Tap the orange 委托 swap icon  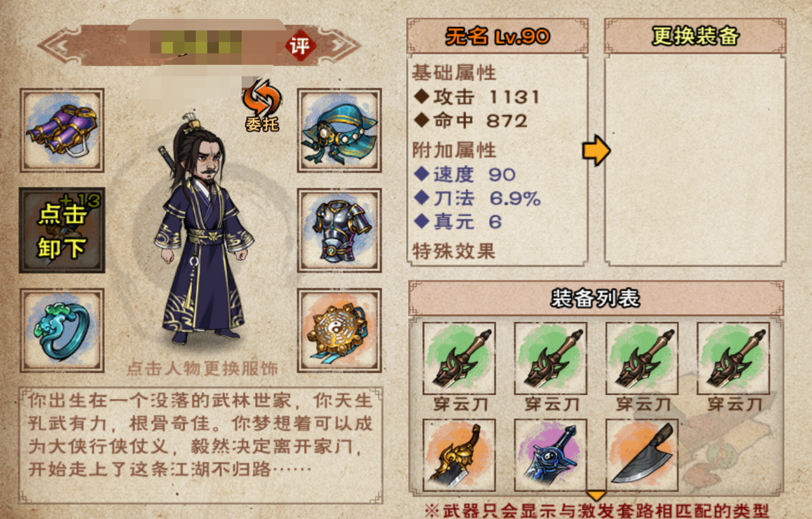point(262,106)
